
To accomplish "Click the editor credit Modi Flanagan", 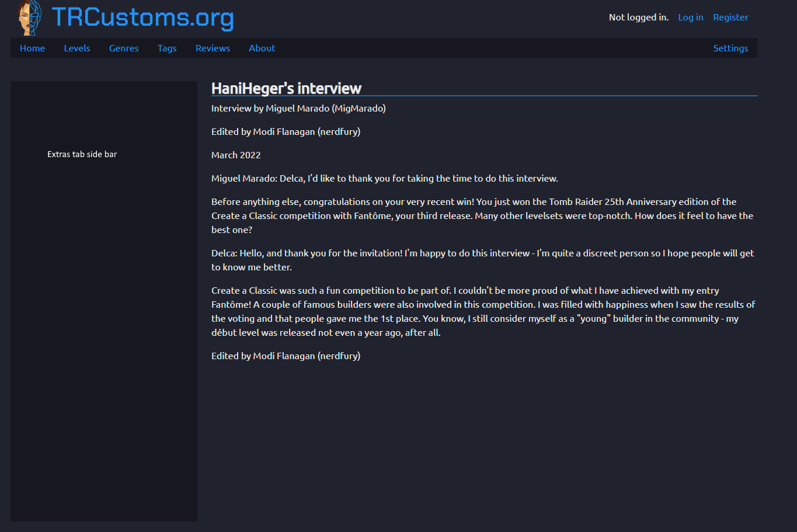I will point(286,131).
